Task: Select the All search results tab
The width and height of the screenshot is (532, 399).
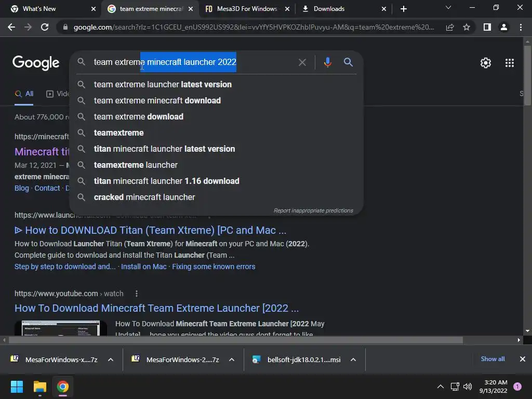Action: [x=24, y=94]
